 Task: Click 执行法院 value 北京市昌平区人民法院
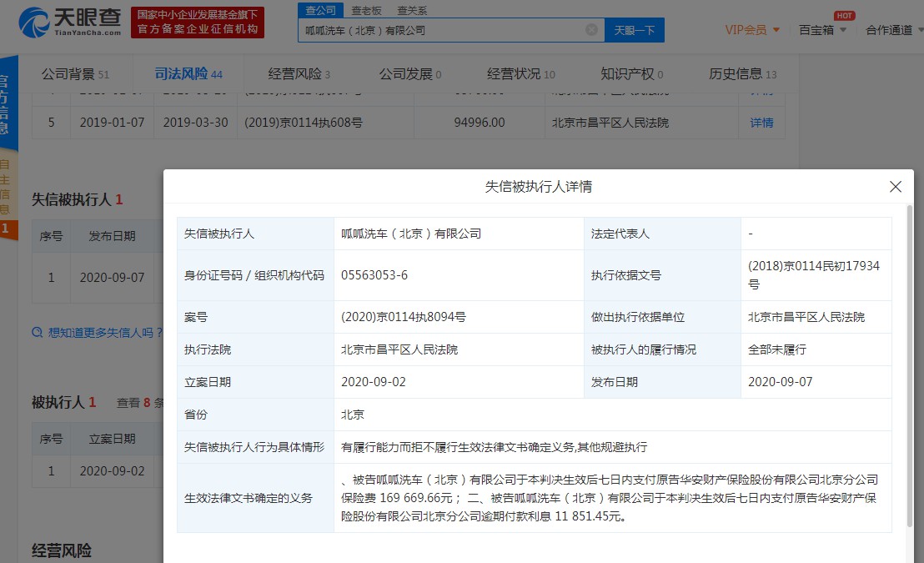coord(399,349)
